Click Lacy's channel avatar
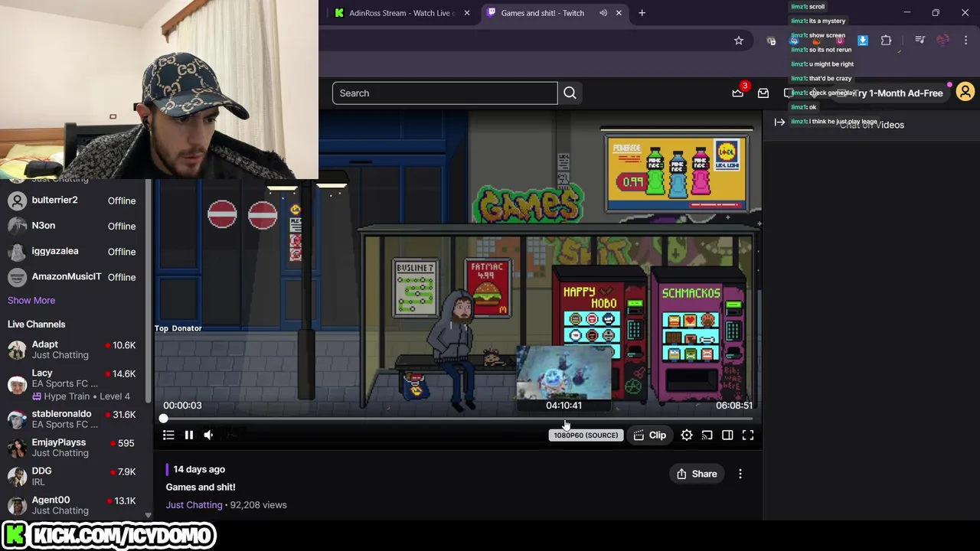 coord(17,384)
